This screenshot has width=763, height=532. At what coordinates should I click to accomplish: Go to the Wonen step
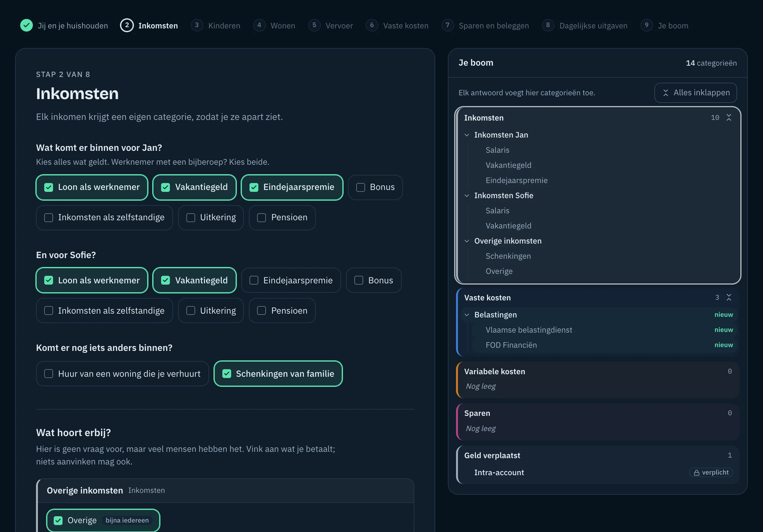(274, 26)
